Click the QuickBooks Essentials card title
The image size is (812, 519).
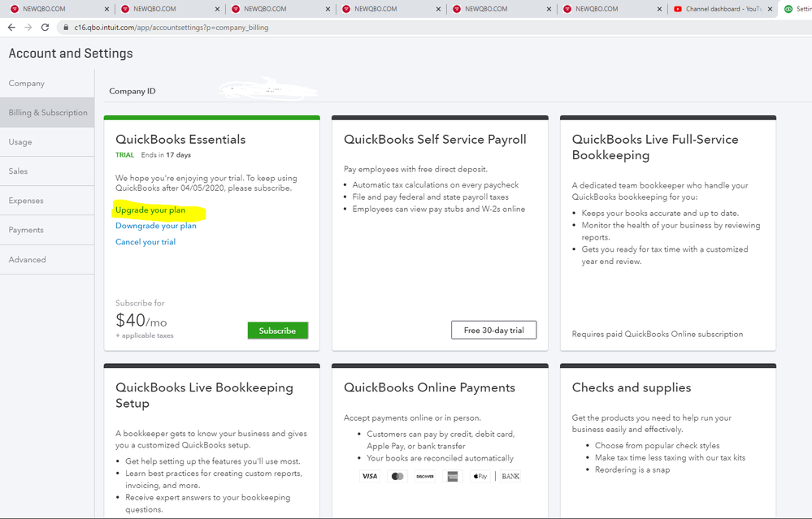click(180, 139)
